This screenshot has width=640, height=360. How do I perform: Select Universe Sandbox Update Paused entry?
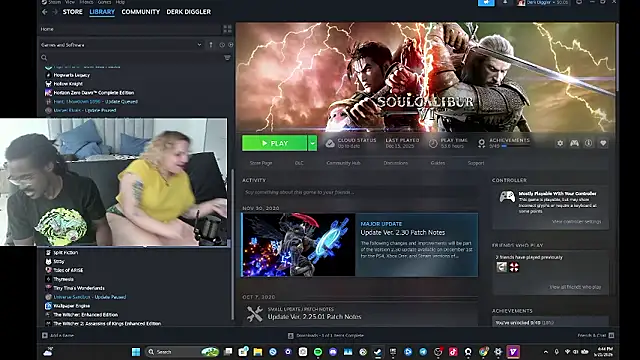coord(90,297)
